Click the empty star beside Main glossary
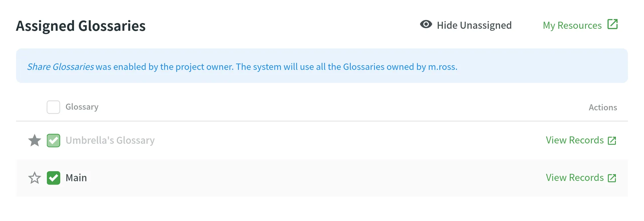Image resolution: width=644 pixels, height=221 pixels. click(34, 178)
